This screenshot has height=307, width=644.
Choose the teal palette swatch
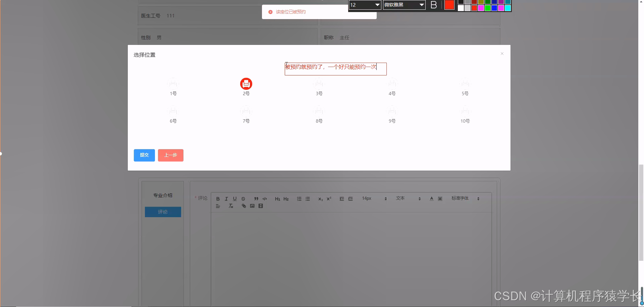(508, 2)
